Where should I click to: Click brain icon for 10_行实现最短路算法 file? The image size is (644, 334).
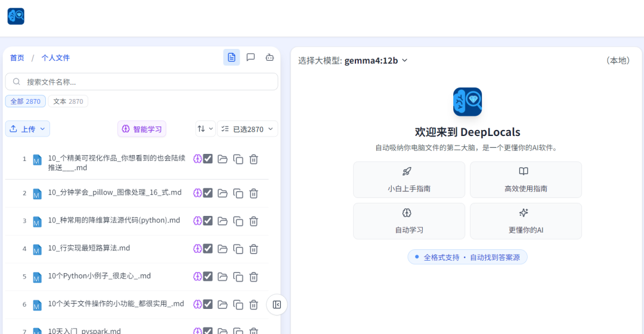197,249
